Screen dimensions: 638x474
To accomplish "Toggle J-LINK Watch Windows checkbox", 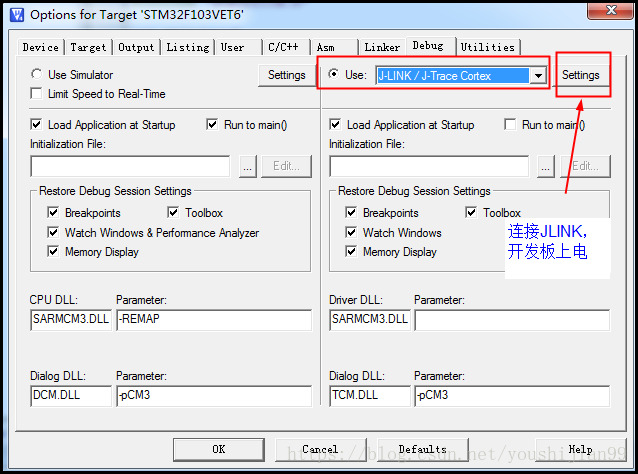I will pyautogui.click(x=351, y=232).
